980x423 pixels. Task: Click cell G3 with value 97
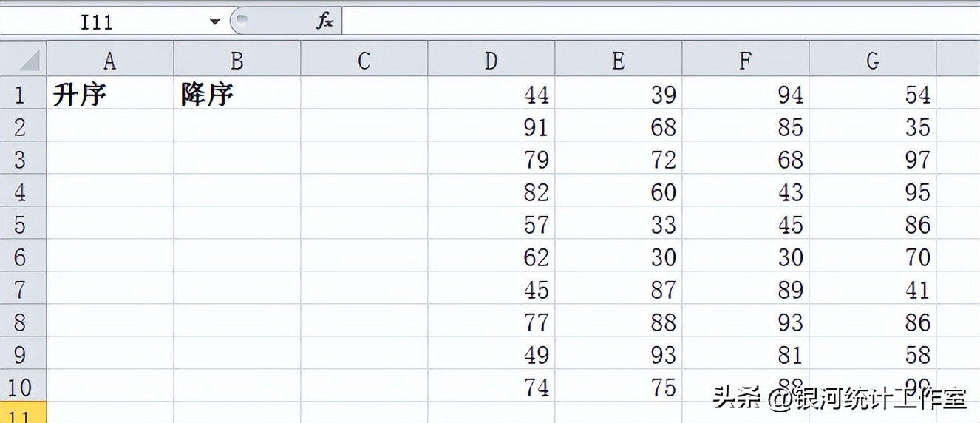coord(873,158)
